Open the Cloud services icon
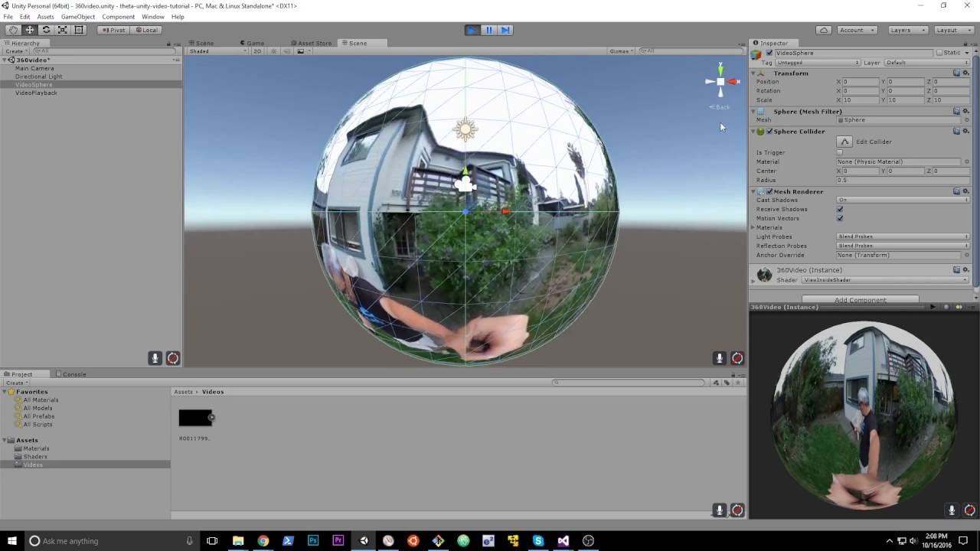 (824, 30)
